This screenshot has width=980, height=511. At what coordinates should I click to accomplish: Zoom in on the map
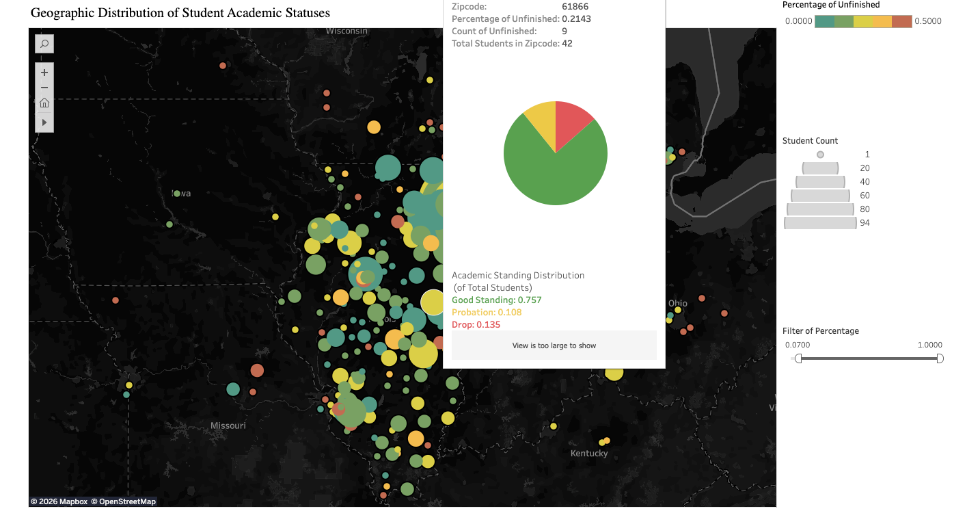44,73
